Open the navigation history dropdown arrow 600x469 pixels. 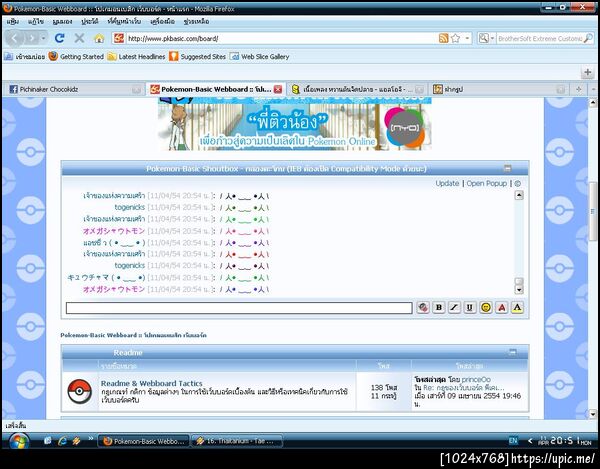tap(44, 38)
